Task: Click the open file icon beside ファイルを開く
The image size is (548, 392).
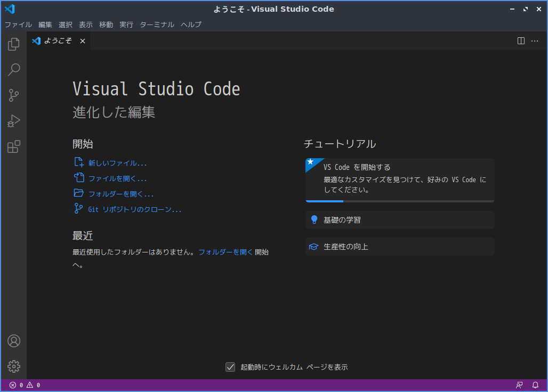Action: (x=79, y=178)
